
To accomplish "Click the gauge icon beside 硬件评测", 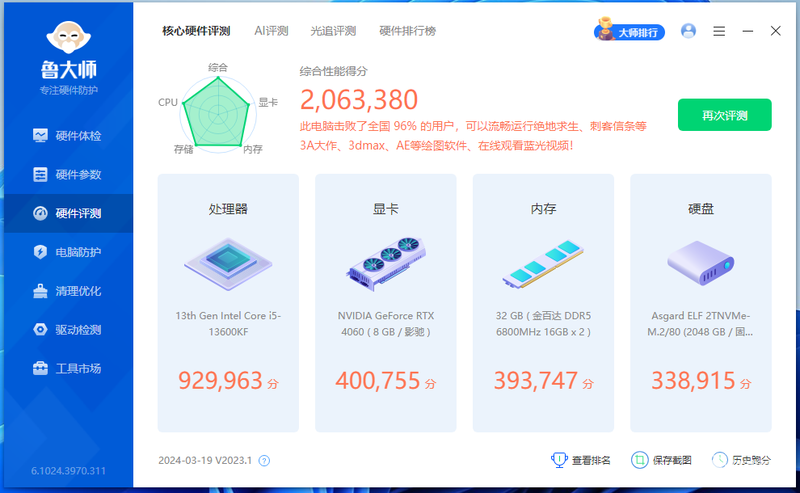I will point(40,213).
